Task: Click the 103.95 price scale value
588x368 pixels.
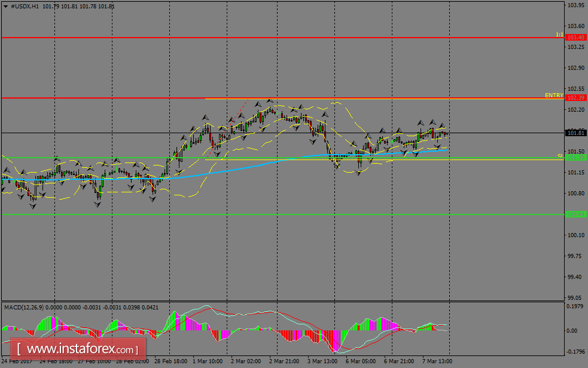Action: pos(577,5)
